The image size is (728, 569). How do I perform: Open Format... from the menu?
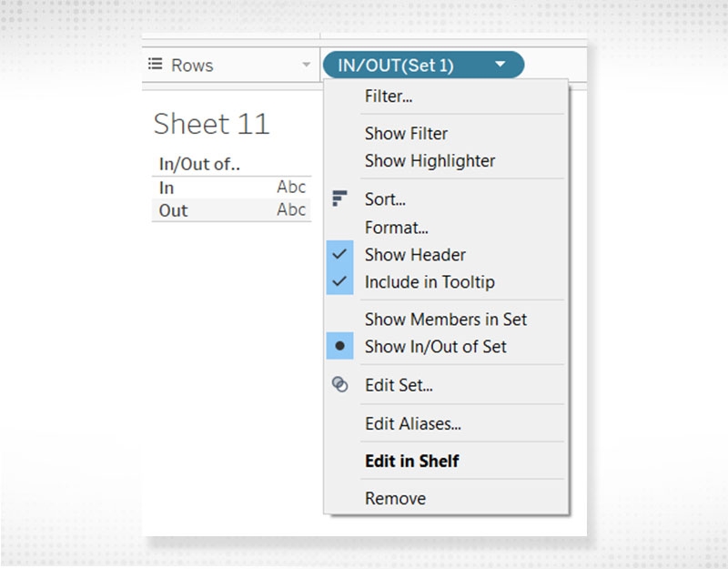pos(396,228)
